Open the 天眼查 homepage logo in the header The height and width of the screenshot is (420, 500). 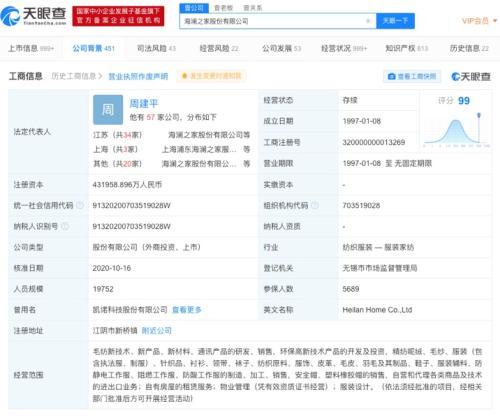(x=33, y=16)
